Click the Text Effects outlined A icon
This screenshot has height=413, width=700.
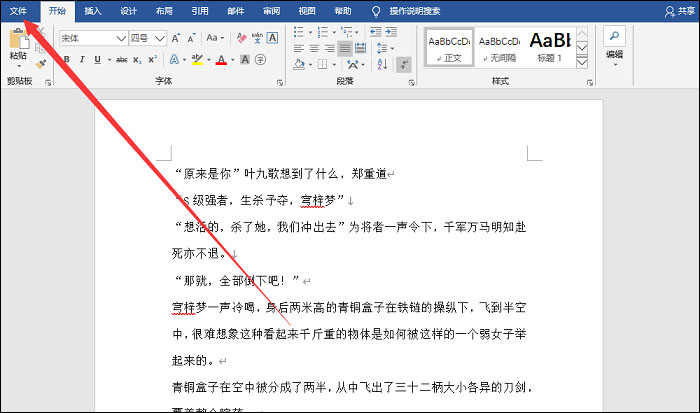point(174,60)
